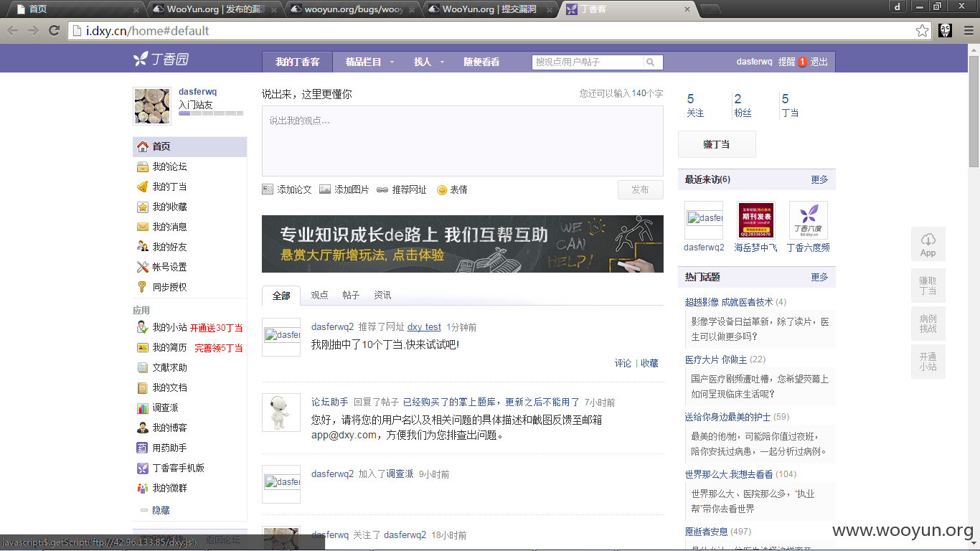Click the 退出 logout link
The width and height of the screenshot is (980, 551).
click(819, 62)
